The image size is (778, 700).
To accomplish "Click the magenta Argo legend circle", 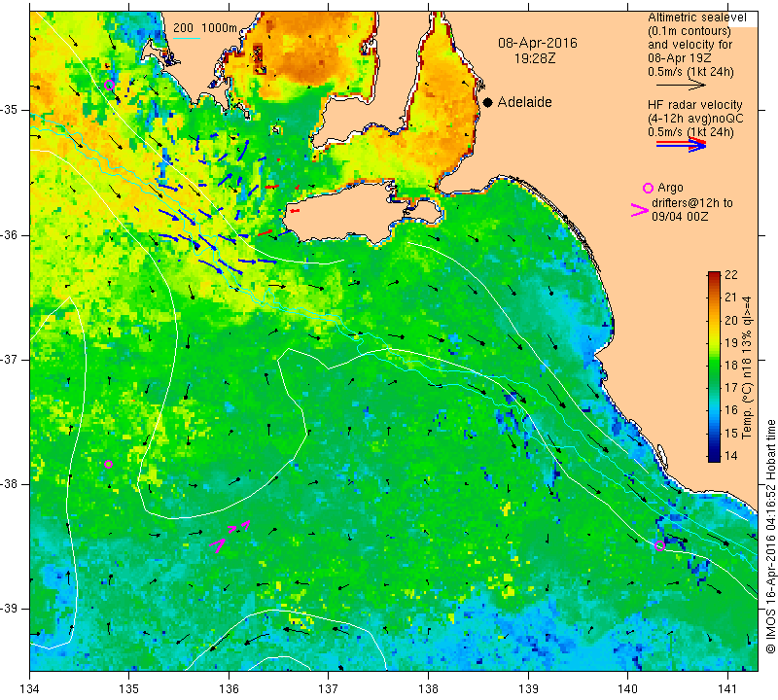I will coord(648,188).
